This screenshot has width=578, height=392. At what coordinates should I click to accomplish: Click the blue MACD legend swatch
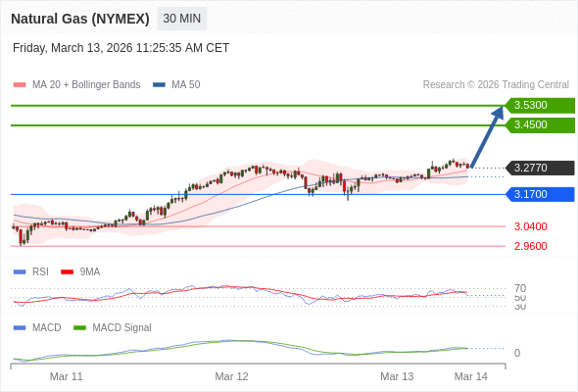(x=20, y=328)
